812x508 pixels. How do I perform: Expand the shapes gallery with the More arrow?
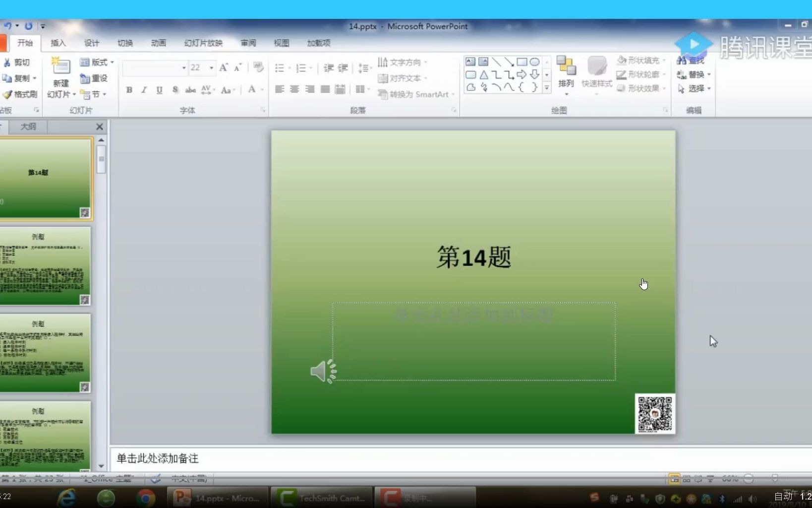pyautogui.click(x=547, y=88)
